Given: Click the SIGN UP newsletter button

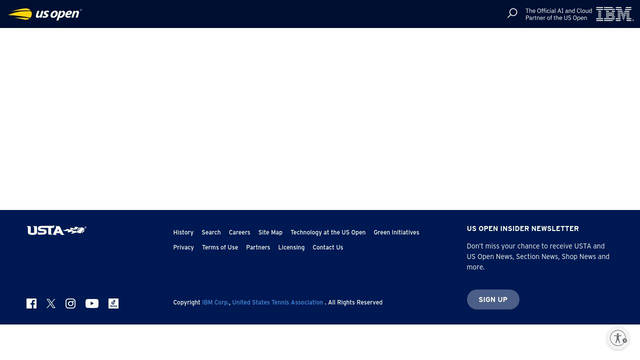Looking at the screenshot, I should click(x=493, y=300).
